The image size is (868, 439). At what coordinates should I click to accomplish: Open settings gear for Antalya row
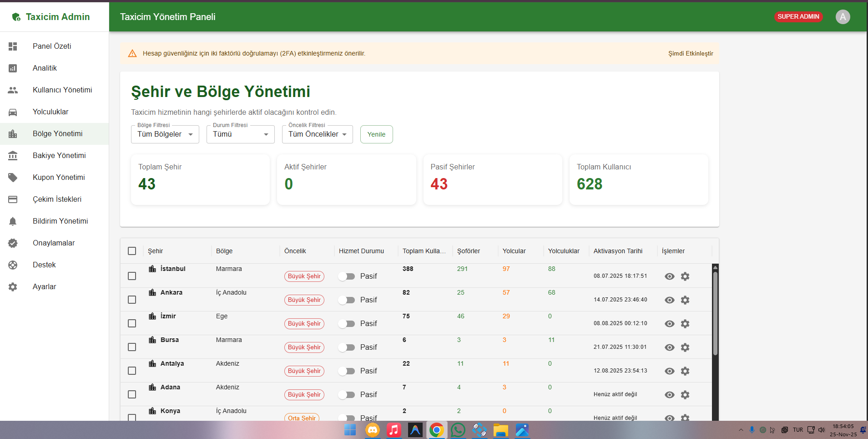[x=685, y=371]
